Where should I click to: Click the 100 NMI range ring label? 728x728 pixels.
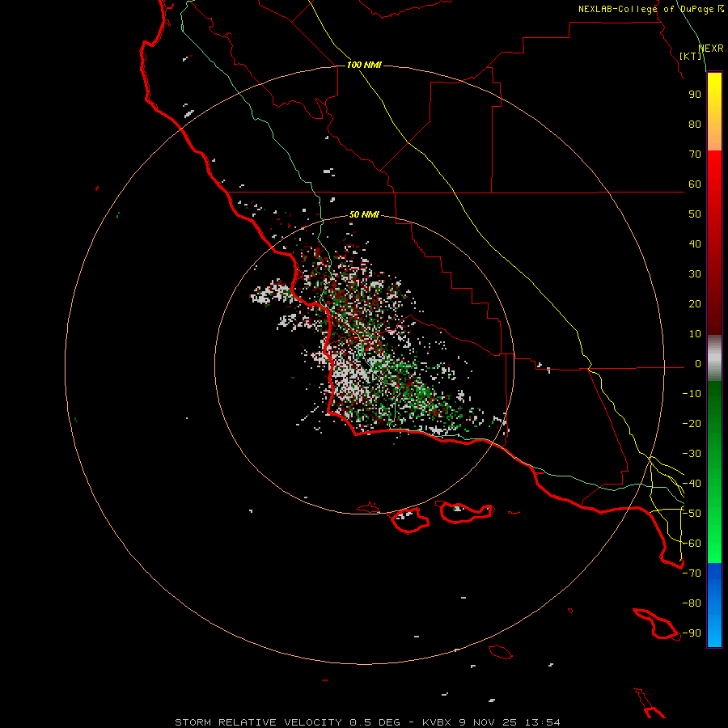[x=364, y=65]
